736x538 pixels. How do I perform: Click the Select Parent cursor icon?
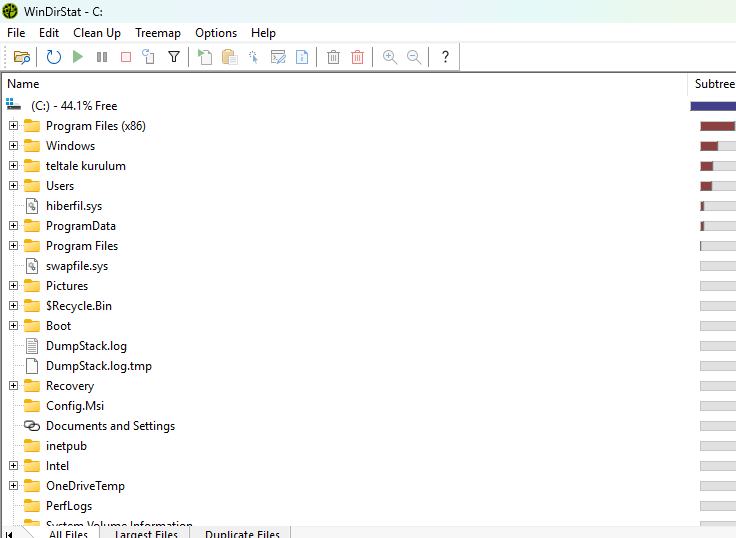click(253, 57)
